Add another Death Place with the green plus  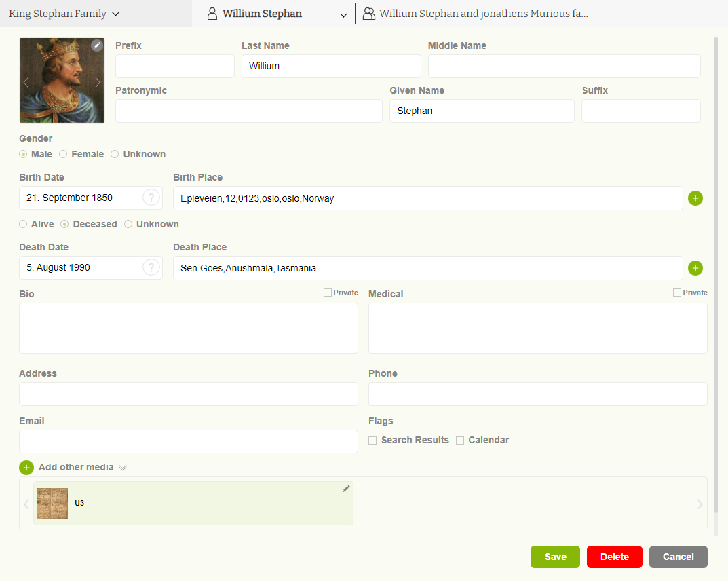click(695, 268)
